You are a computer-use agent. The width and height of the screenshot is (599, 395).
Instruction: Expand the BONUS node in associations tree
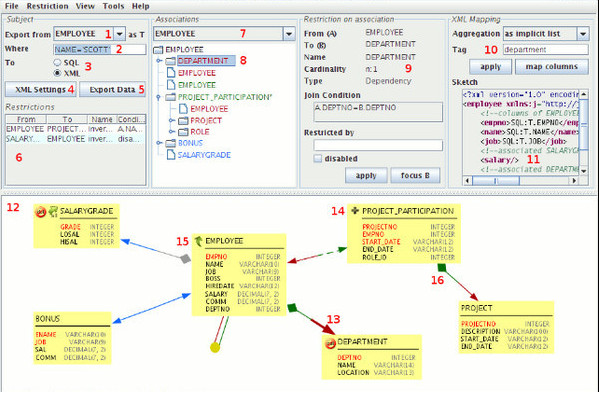(159, 143)
